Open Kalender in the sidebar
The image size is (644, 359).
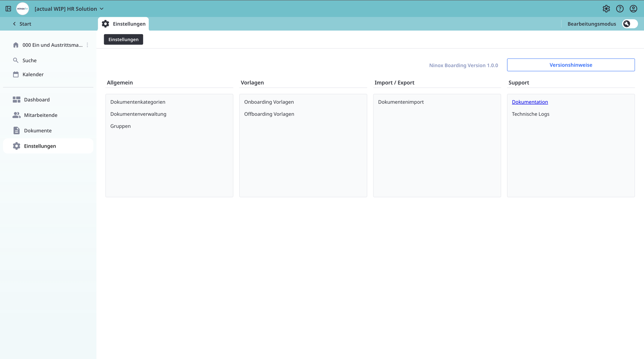pyautogui.click(x=33, y=74)
